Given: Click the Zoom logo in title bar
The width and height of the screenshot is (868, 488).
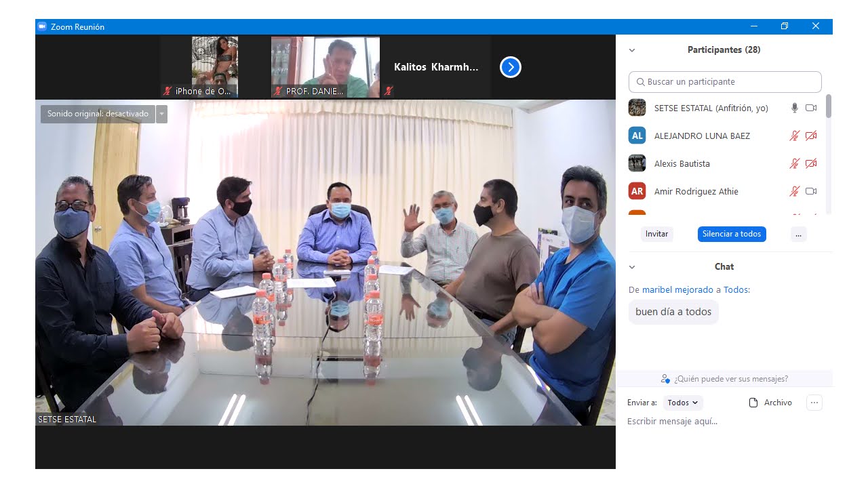Looking at the screenshot, I should click(x=42, y=26).
